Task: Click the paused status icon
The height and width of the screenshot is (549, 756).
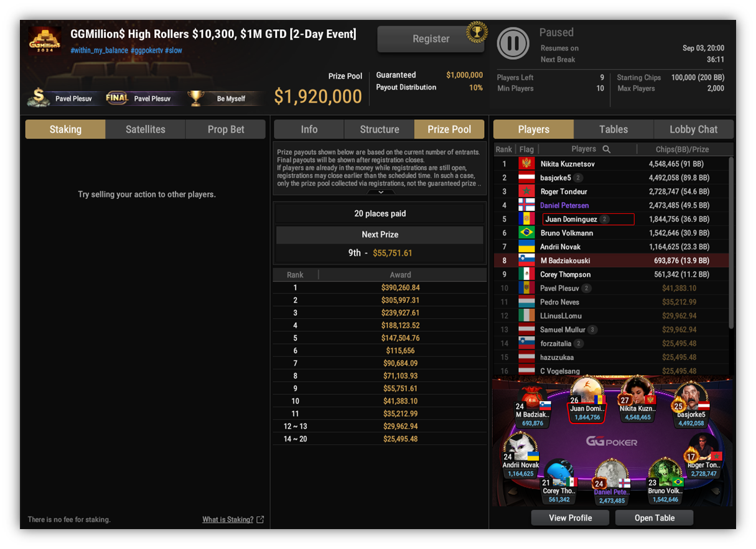Action: pyautogui.click(x=513, y=44)
